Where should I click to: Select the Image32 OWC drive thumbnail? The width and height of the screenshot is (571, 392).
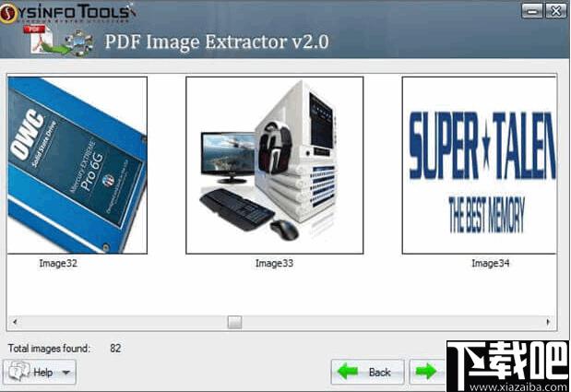[x=77, y=165]
